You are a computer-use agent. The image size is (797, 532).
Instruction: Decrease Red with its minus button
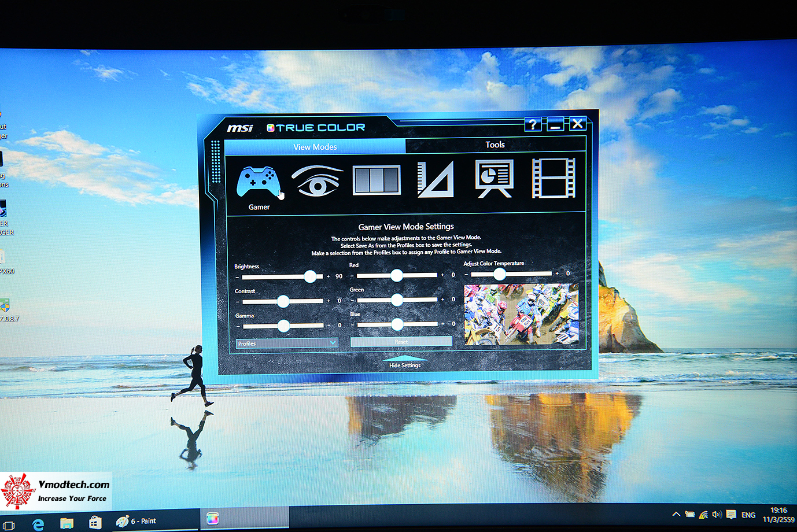352,276
